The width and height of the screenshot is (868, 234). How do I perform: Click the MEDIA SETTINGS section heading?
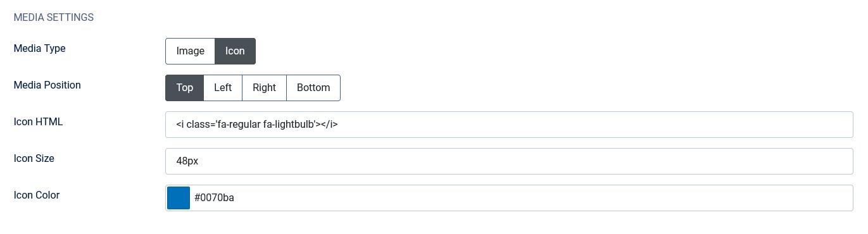(x=54, y=18)
